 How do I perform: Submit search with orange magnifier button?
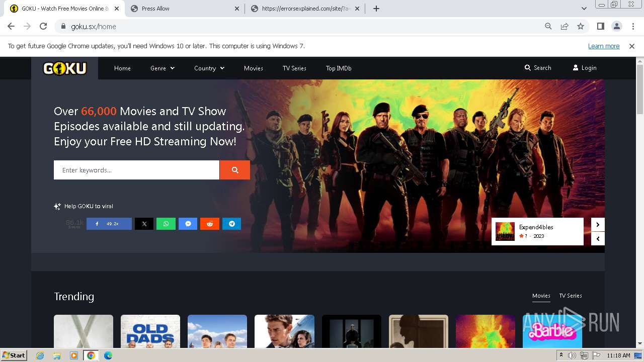tap(234, 170)
